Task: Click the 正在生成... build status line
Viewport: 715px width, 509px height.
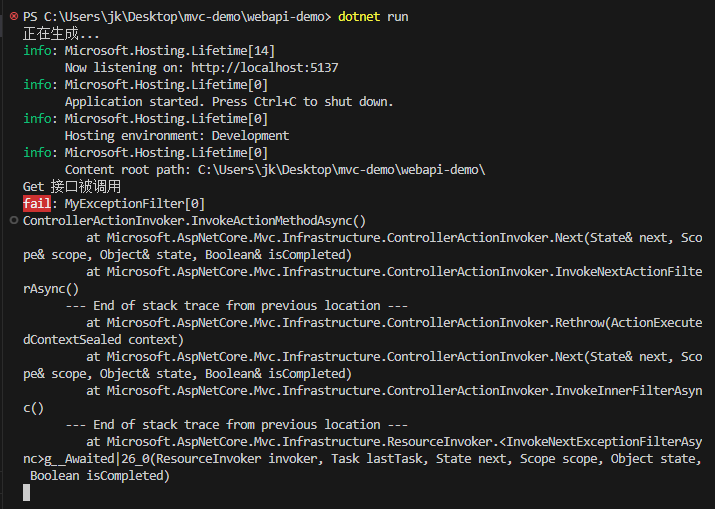Action: tap(61, 34)
